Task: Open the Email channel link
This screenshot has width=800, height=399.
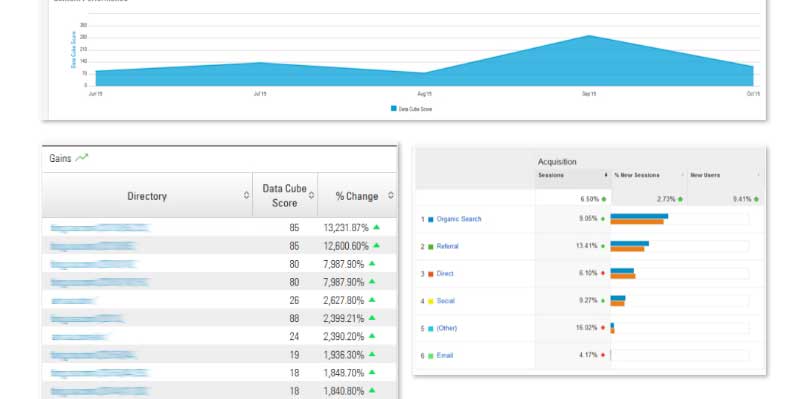Action: (x=444, y=355)
